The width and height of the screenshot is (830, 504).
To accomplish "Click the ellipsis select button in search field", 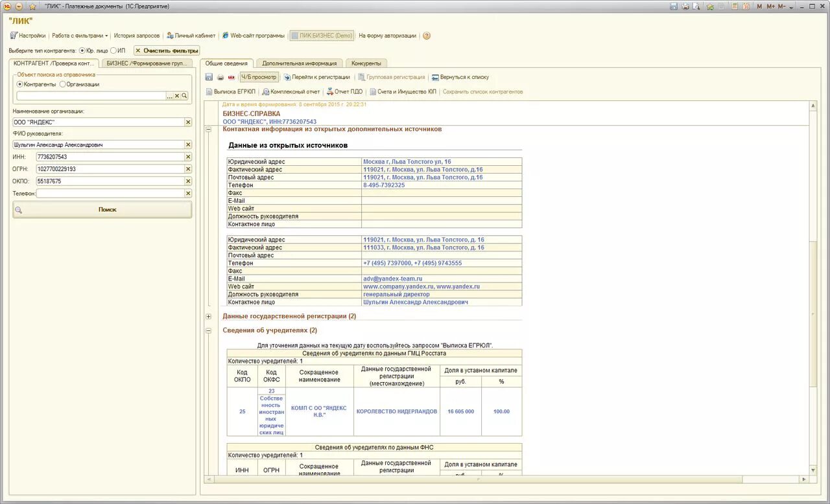I will [170, 96].
